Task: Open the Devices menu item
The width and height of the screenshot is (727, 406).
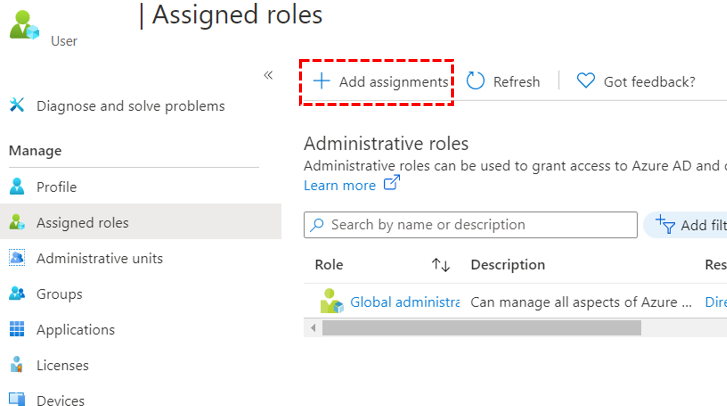Action: 61,400
